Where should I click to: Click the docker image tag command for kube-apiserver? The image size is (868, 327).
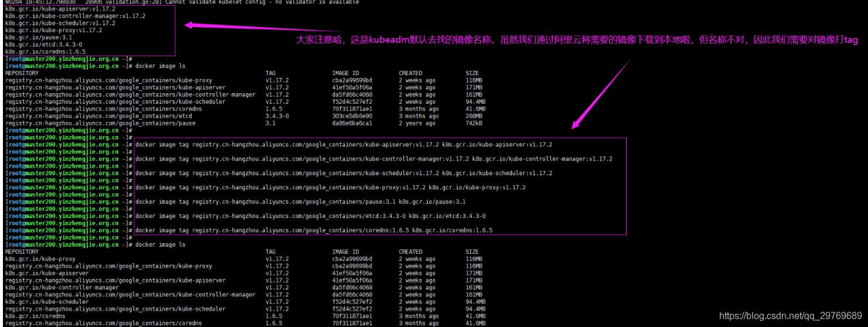pos(344,144)
